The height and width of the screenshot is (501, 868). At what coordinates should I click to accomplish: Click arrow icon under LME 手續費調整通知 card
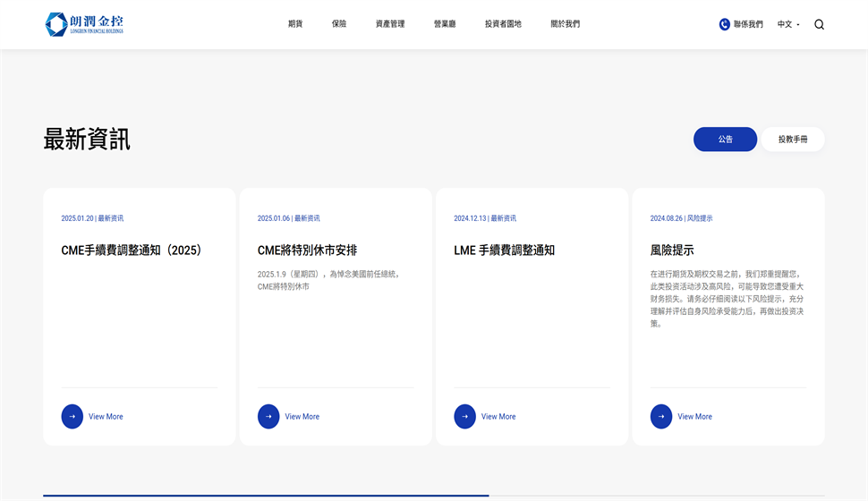[x=464, y=416]
